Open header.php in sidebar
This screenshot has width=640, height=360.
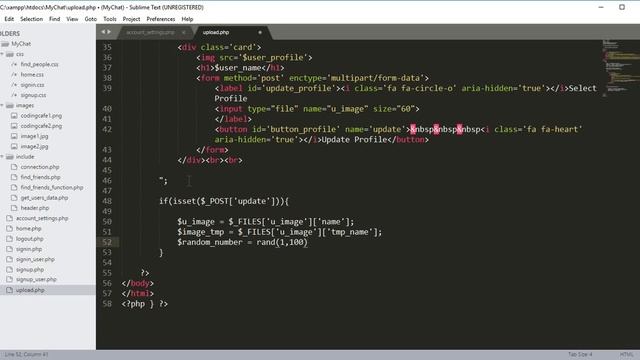pyautogui.click(x=35, y=208)
